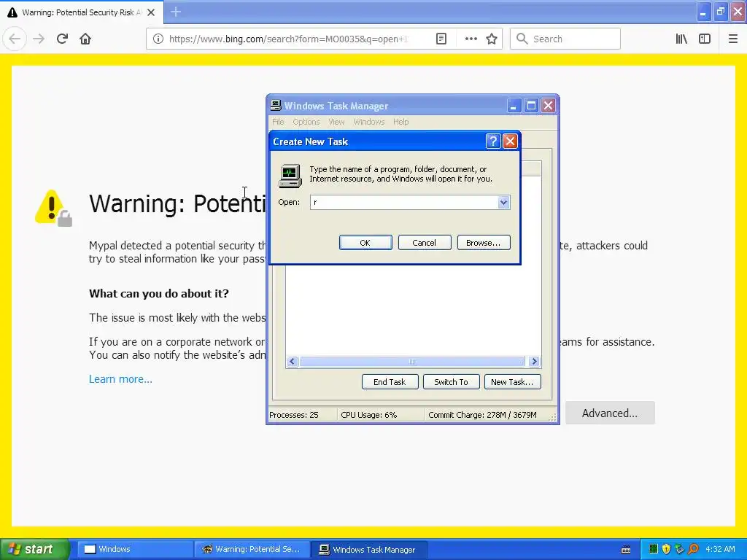Click the yellow security shield tray icon
The width and height of the screenshot is (747, 560).
[x=667, y=549]
